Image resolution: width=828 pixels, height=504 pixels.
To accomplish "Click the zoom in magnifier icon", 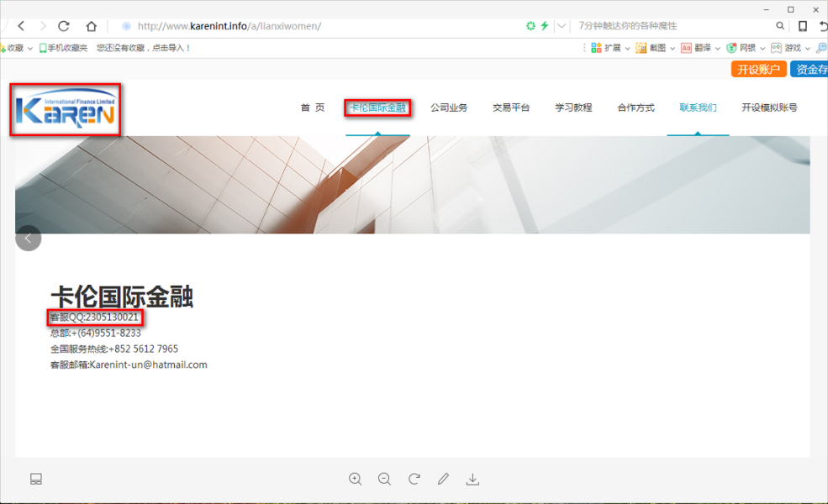I will [355, 479].
